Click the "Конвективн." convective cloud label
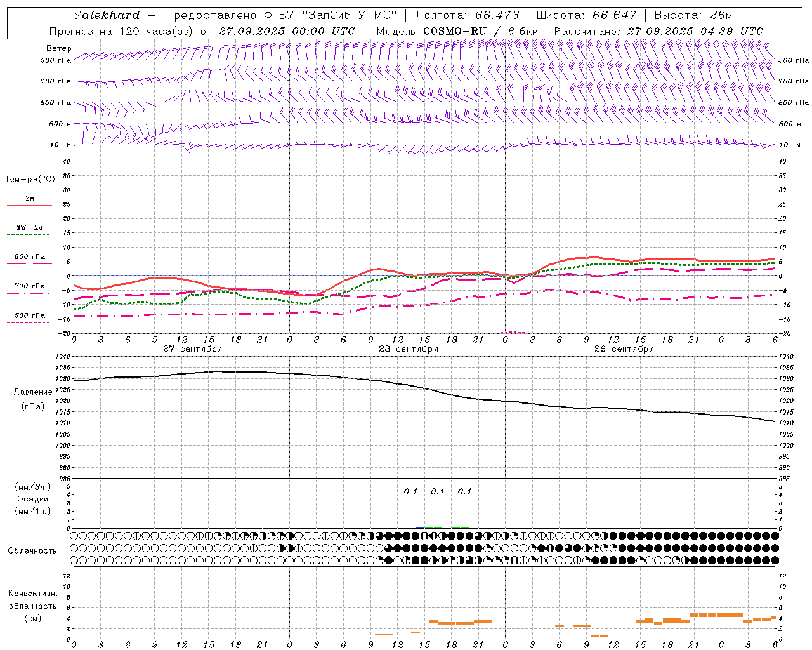812x650 pixels. tap(33, 594)
